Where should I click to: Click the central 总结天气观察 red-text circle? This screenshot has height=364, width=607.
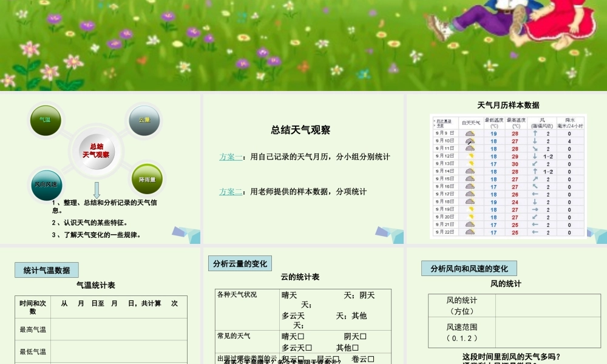pos(97,151)
